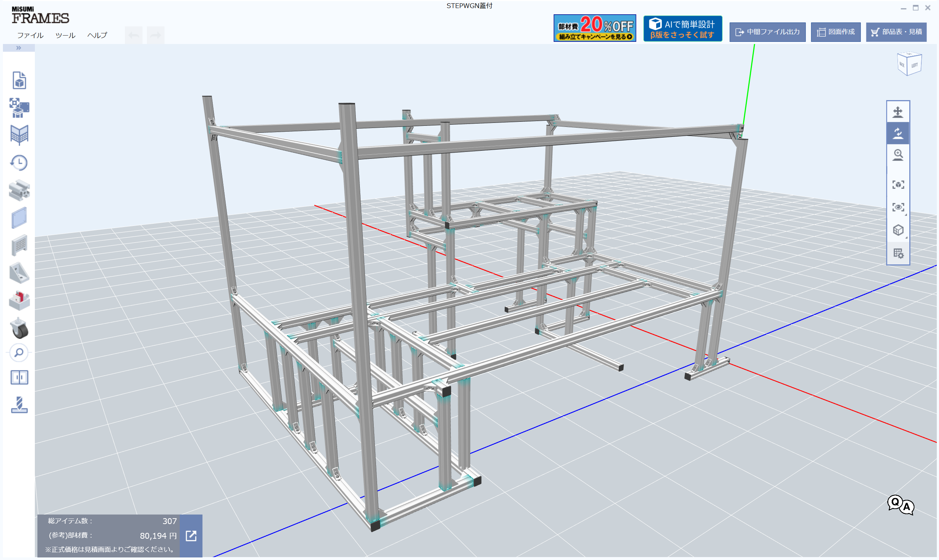Click the 部品表・見積 button
This screenshot has height=560, width=939.
click(896, 32)
